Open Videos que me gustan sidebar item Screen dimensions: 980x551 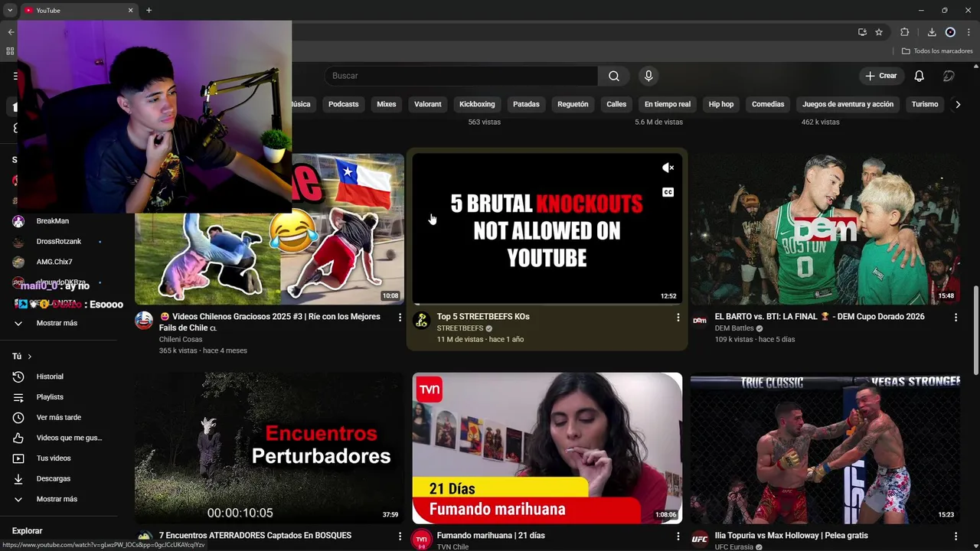(69, 438)
